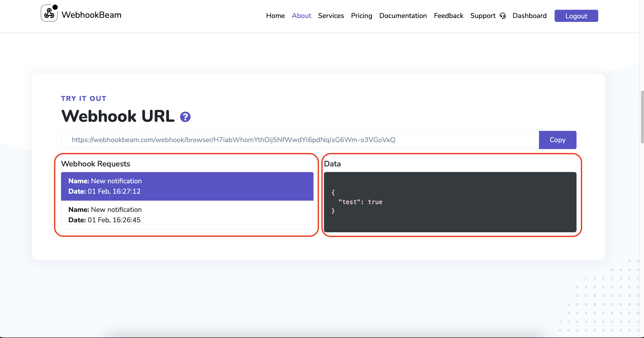The image size is (644, 338).
Task: Select the first webhook request notification
Action: 187,186
